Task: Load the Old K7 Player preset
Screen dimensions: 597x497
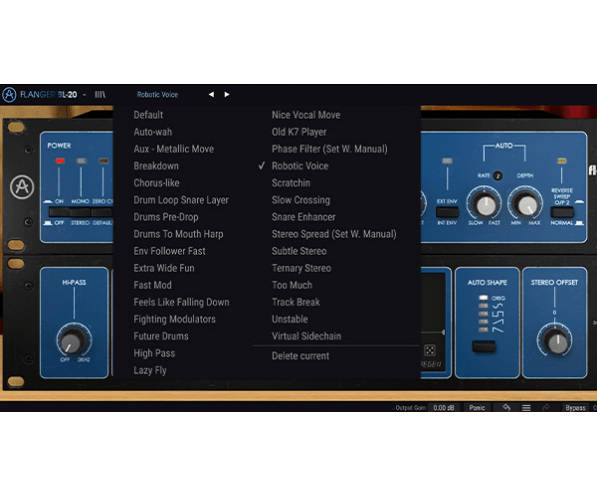Action: 299,132
